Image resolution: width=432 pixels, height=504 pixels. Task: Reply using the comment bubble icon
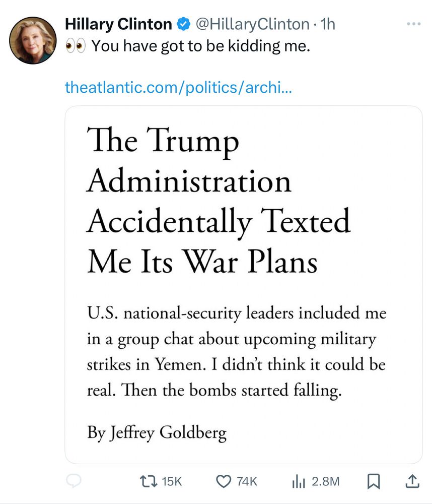point(76,481)
